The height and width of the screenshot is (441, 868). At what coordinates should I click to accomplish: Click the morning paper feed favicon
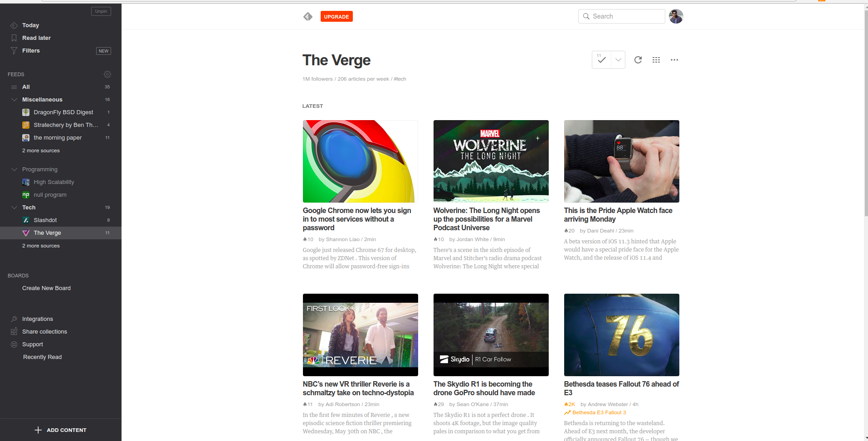26,138
